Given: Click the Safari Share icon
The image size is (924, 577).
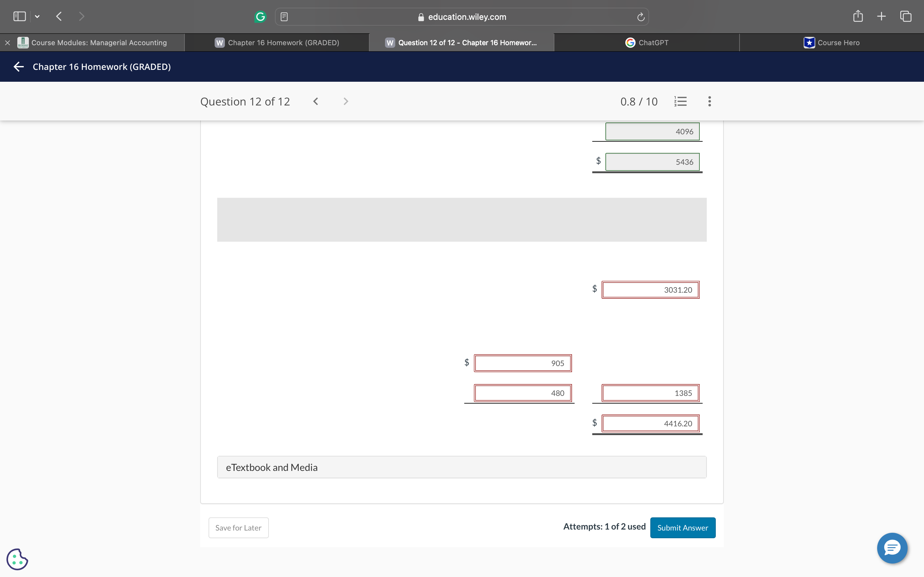Looking at the screenshot, I should coord(858,16).
